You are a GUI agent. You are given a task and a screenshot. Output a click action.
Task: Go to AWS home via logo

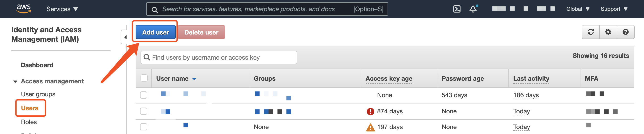[24, 9]
